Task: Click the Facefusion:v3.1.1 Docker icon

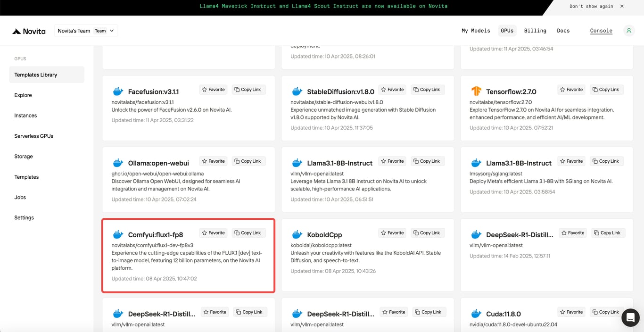Action: tap(118, 91)
